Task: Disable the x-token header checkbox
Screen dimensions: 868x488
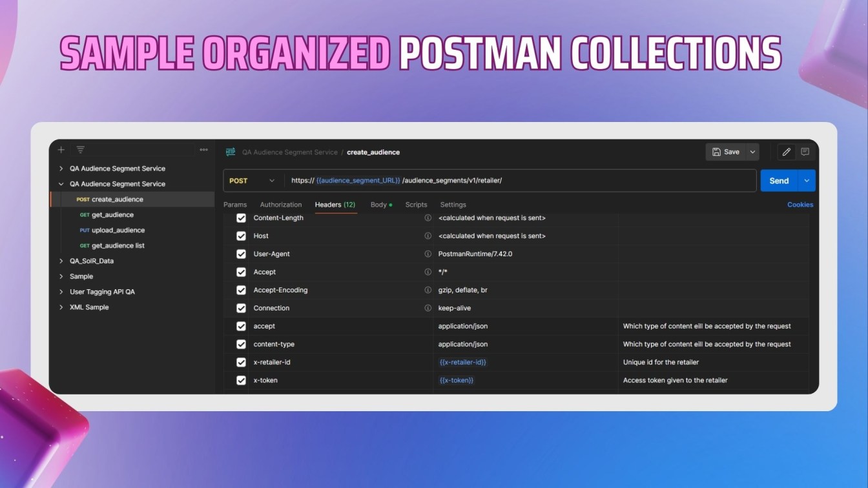Action: (241, 381)
